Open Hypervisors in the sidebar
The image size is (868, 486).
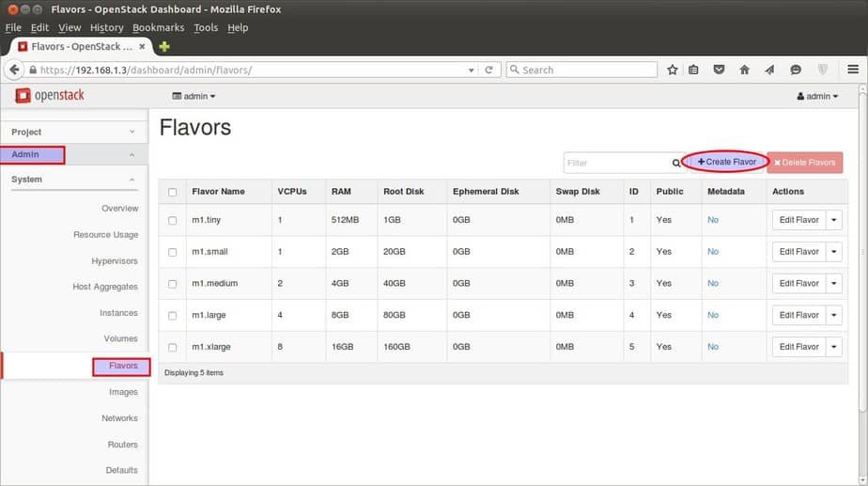point(115,261)
